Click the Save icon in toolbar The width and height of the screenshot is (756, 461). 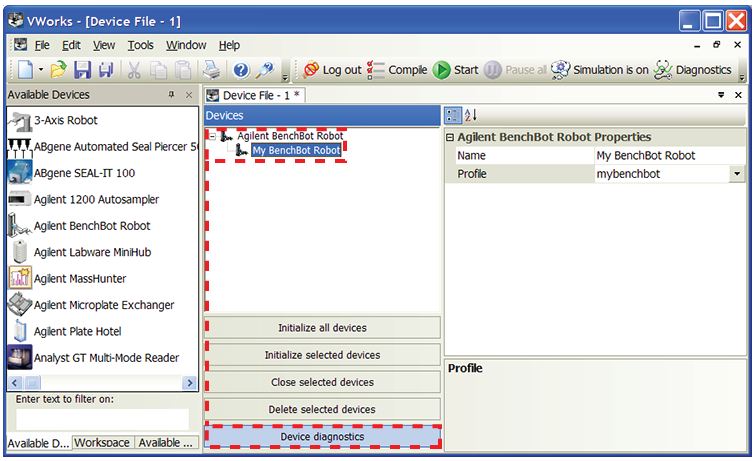82,70
